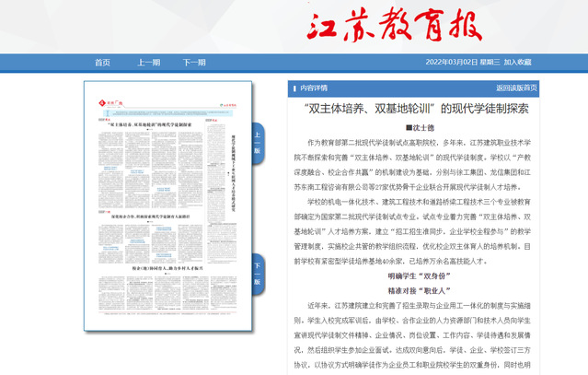The width and height of the screenshot is (588, 375).
Task: Click the 上一版 side tab
Action: 258,141
